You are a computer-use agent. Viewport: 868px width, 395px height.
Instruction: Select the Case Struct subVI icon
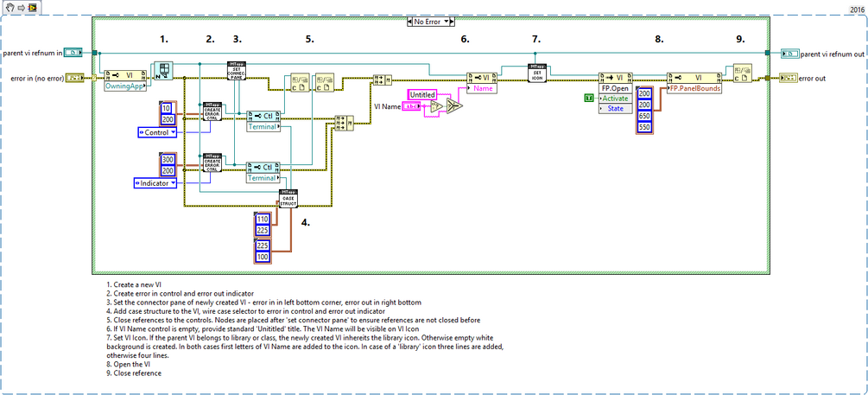pos(290,198)
